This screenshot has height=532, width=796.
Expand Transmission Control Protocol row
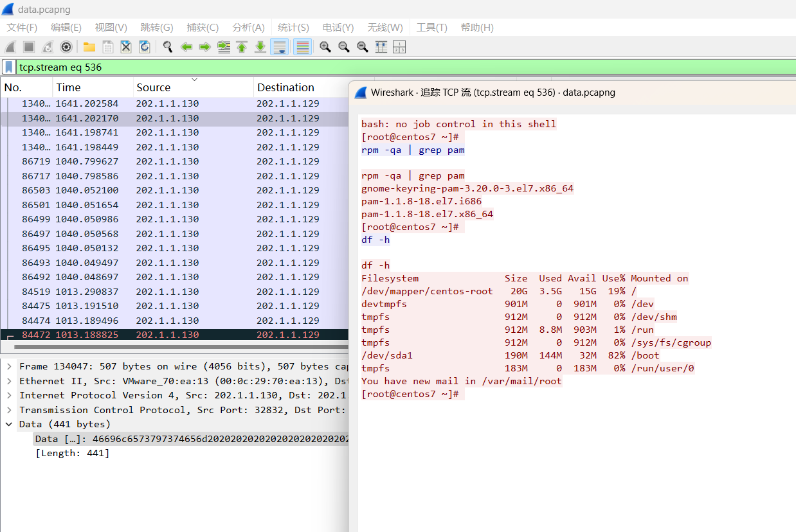click(9, 410)
